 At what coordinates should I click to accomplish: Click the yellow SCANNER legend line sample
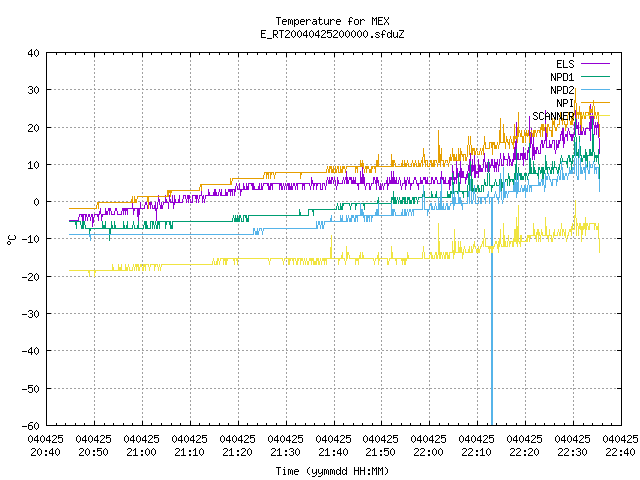(595, 116)
